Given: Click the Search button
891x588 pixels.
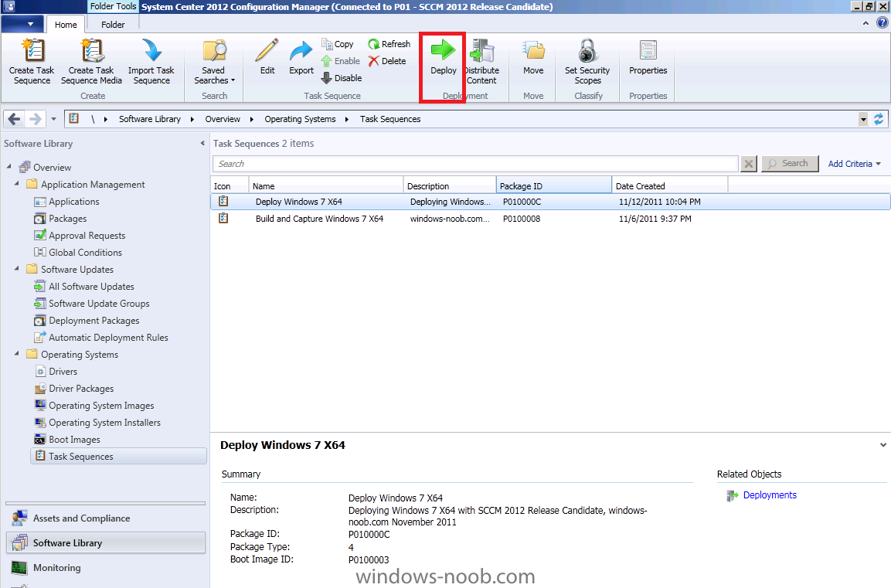Looking at the screenshot, I should (790, 164).
